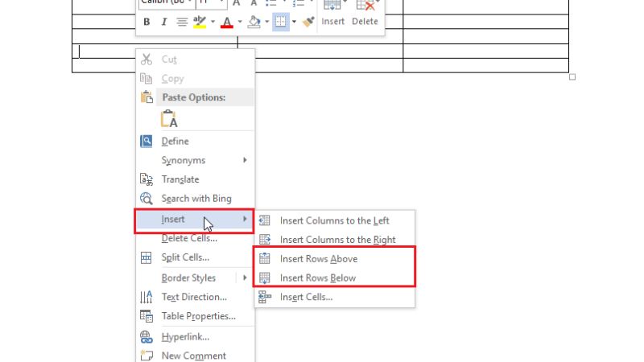The width and height of the screenshot is (644, 362).
Task: Open the Shading dropdown arrow
Action: 267,22
